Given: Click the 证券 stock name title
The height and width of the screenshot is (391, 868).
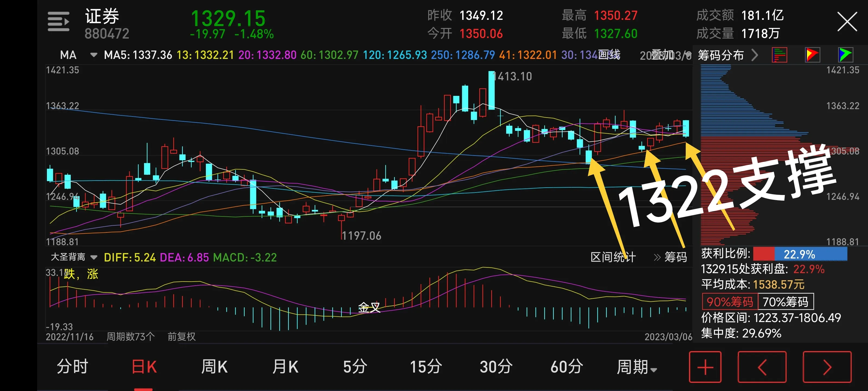Looking at the screenshot, I should (102, 16).
